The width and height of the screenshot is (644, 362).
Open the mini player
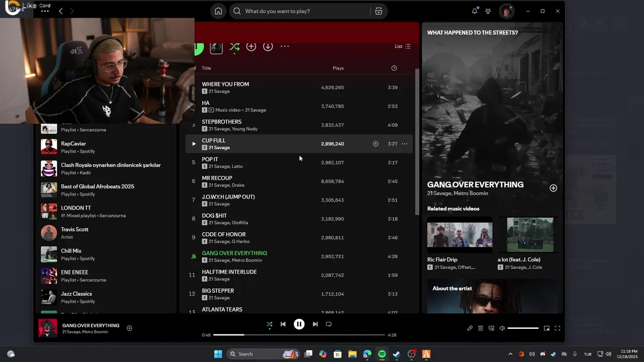[x=547, y=328]
